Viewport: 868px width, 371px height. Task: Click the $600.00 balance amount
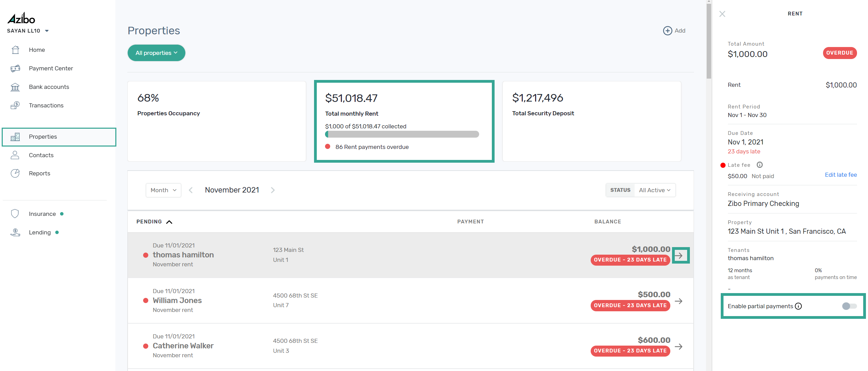654,340
